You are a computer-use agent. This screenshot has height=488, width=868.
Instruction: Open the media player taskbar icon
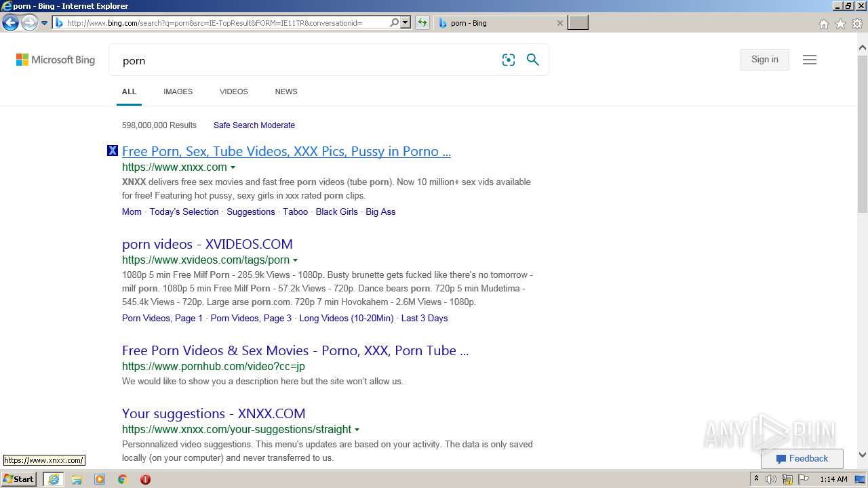(100, 479)
